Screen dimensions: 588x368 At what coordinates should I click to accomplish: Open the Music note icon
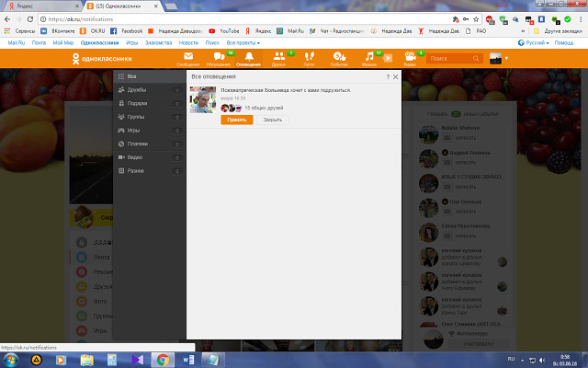pyautogui.click(x=369, y=56)
